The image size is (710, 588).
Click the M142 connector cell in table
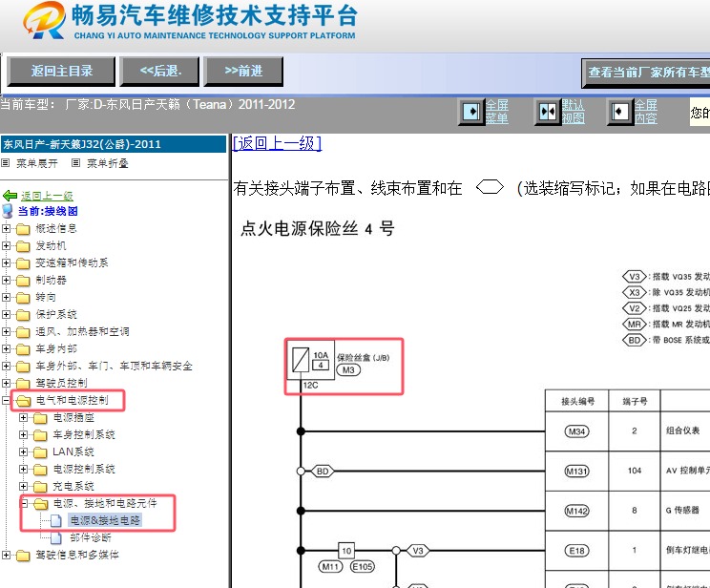click(576, 511)
